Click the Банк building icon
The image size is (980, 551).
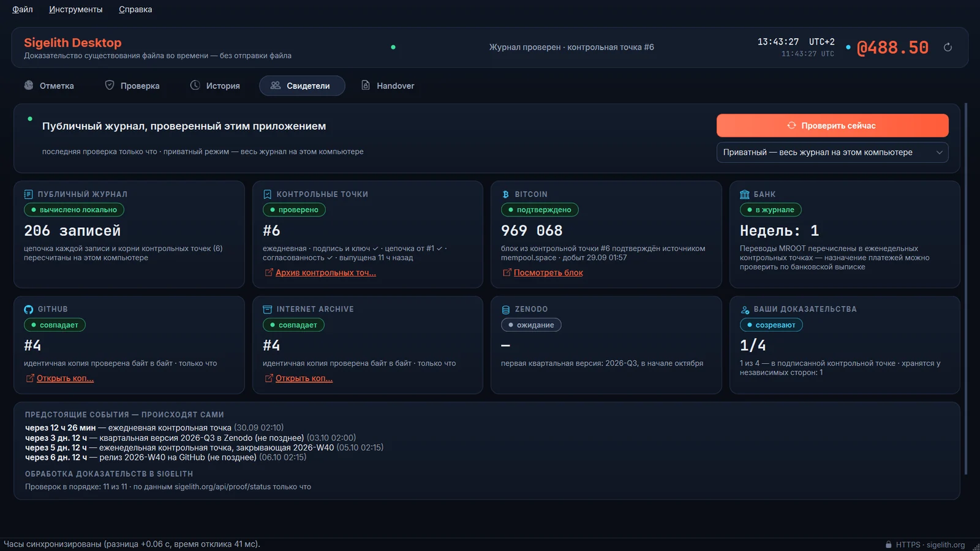(x=745, y=194)
